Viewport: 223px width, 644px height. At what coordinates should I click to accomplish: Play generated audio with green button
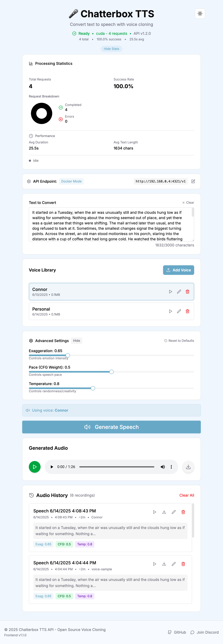[35, 467]
